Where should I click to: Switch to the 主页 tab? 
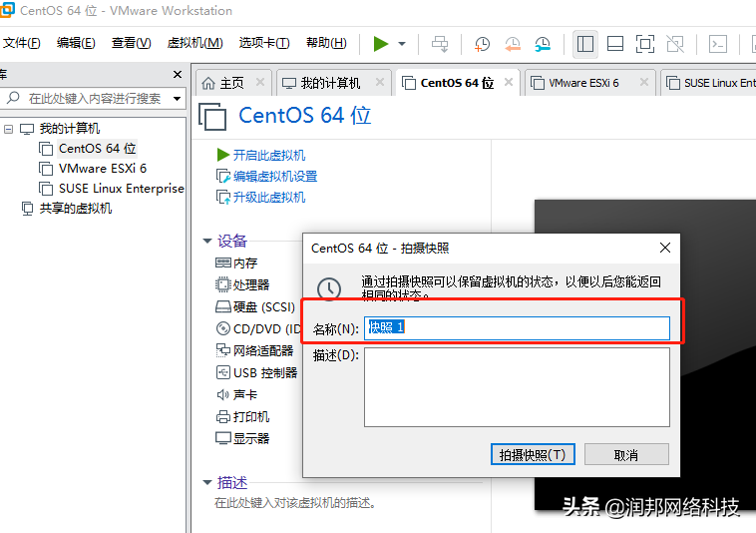tap(231, 83)
